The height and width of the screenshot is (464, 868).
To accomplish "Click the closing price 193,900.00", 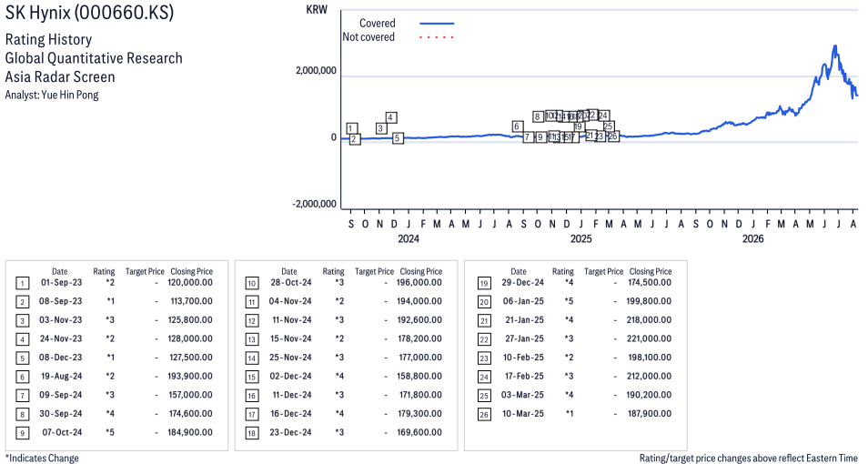I will (x=190, y=377).
